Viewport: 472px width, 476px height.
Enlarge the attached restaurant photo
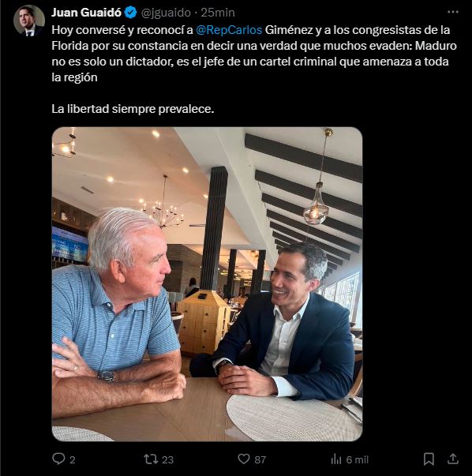(207, 284)
